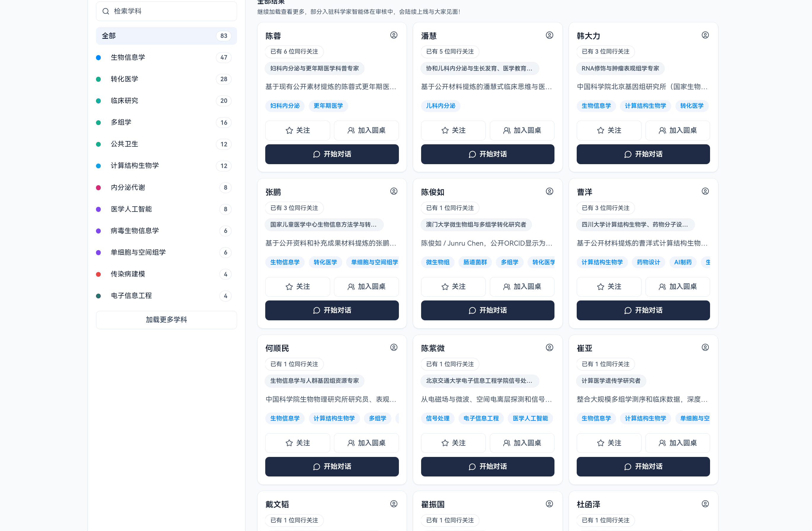
Task: Open profile icon on 张鹏 card
Action: click(394, 191)
